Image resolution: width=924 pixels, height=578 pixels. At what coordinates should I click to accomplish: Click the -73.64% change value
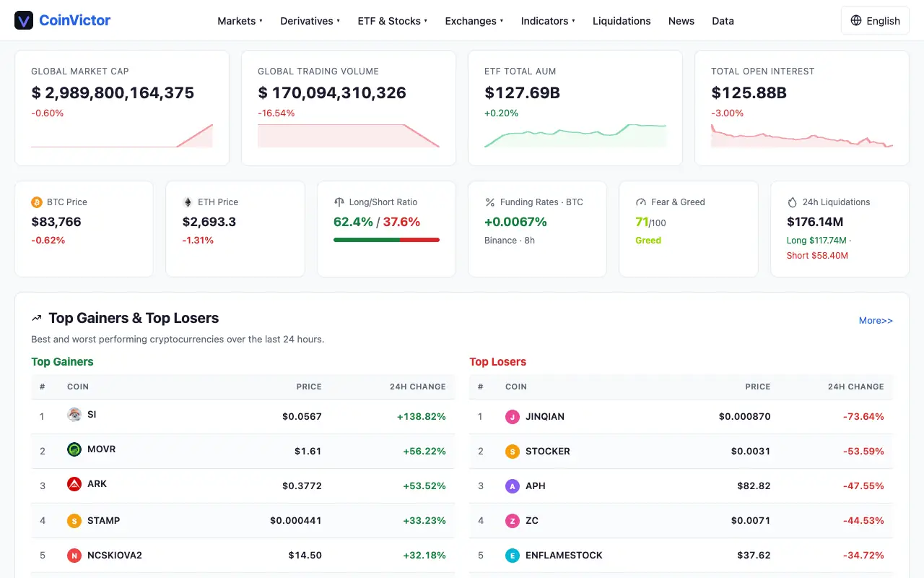tap(863, 417)
